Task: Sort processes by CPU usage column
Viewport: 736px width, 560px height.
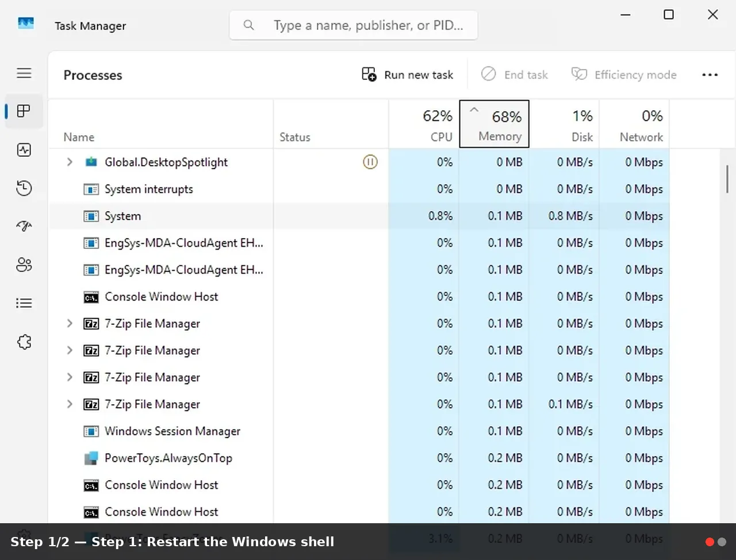Action: coord(424,124)
